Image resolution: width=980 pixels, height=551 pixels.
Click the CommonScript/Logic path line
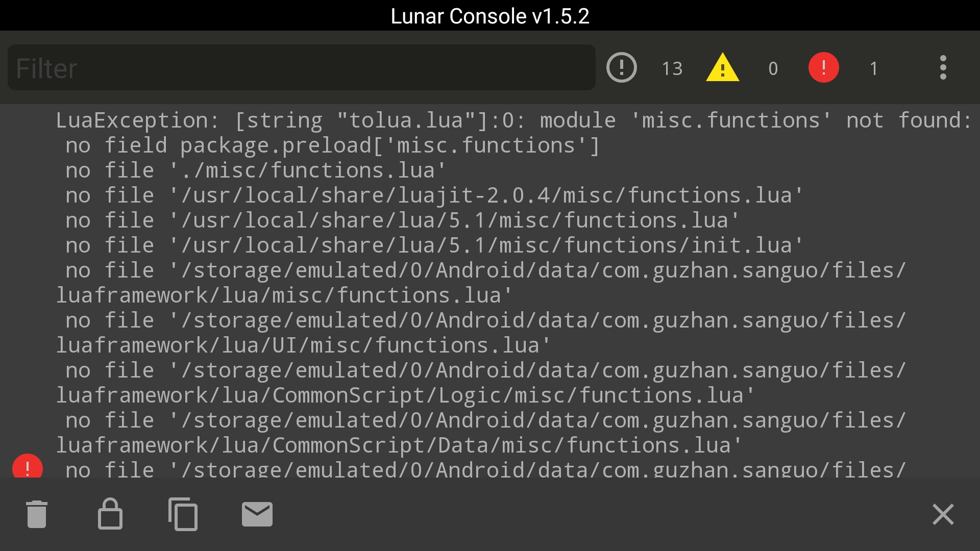click(x=481, y=383)
